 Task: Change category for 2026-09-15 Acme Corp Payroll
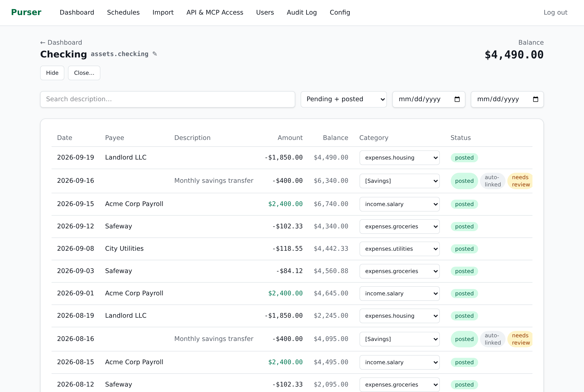(399, 204)
